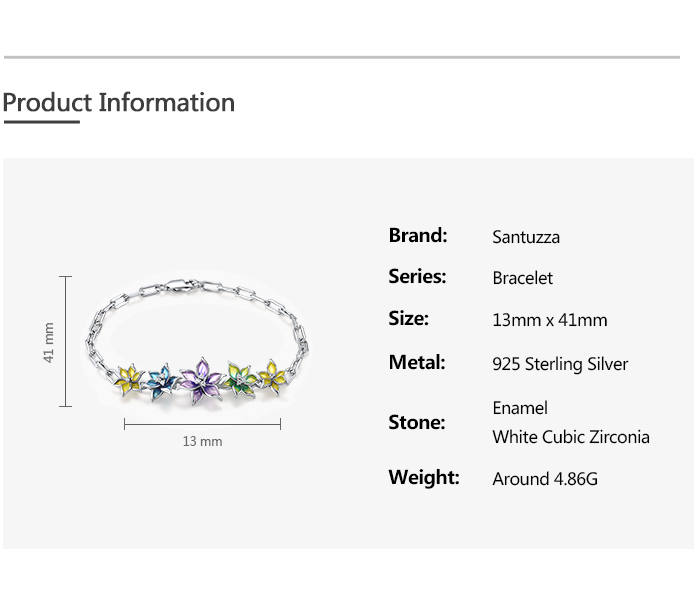This screenshot has width=700, height=610.
Task: Click the "13 mm" width dimension label
Action: point(202,441)
